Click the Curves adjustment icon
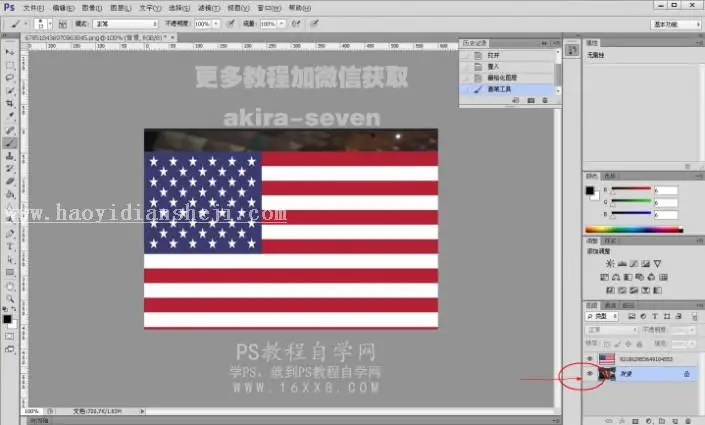Viewport: 705px width, 425px height. pos(634,264)
